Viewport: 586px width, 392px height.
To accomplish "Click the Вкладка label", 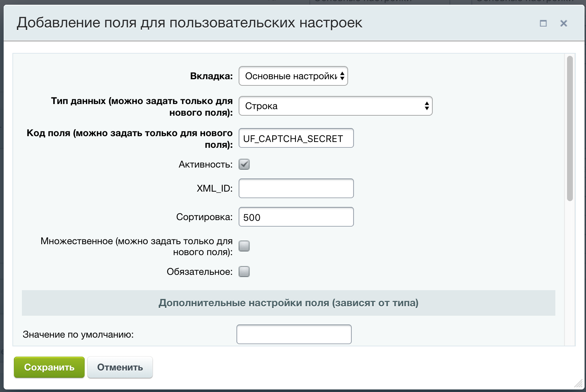I will click(x=211, y=76).
